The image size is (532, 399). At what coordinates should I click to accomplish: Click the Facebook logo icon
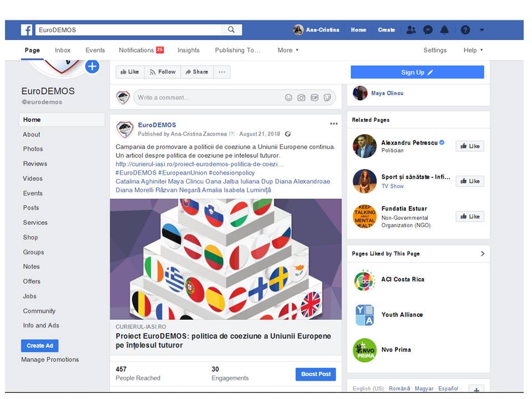coord(27,30)
